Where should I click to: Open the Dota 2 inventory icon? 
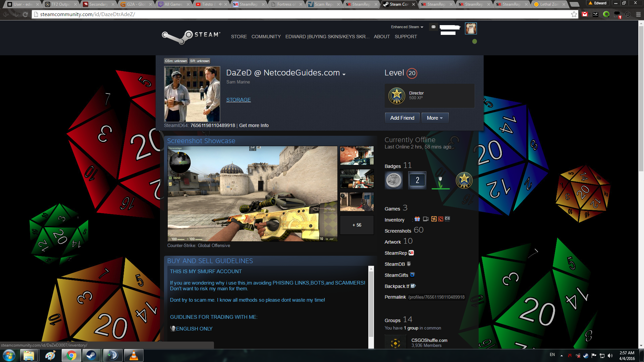click(441, 219)
